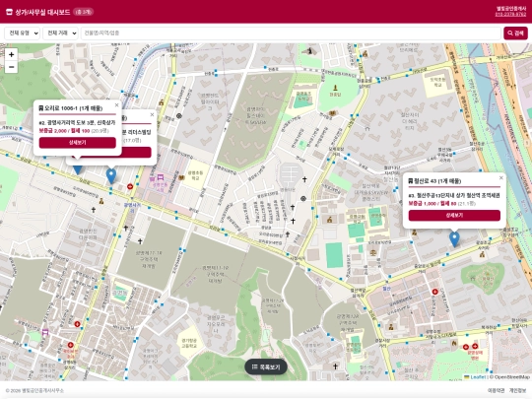Viewport: 532px width, 399px height.
Task: Zoom in the map with plus button
Action: click(x=11, y=54)
